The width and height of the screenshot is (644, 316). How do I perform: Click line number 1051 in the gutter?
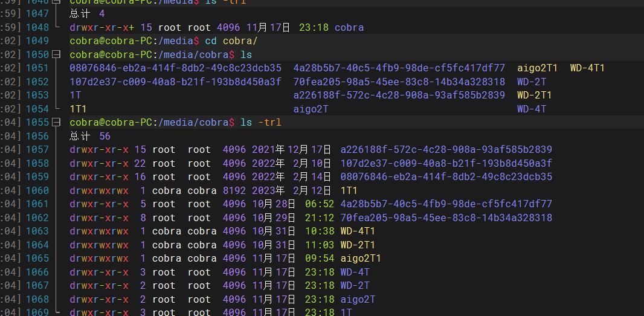[37, 68]
